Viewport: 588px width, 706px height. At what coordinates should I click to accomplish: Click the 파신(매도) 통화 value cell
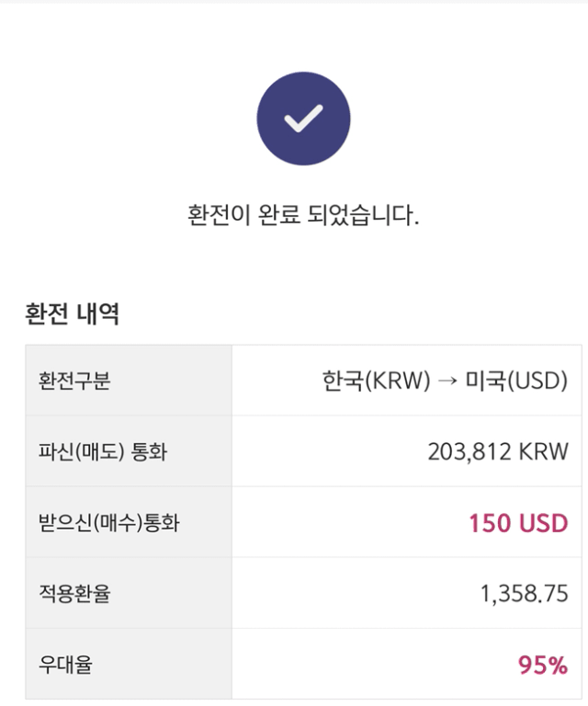pyautogui.click(x=407, y=451)
